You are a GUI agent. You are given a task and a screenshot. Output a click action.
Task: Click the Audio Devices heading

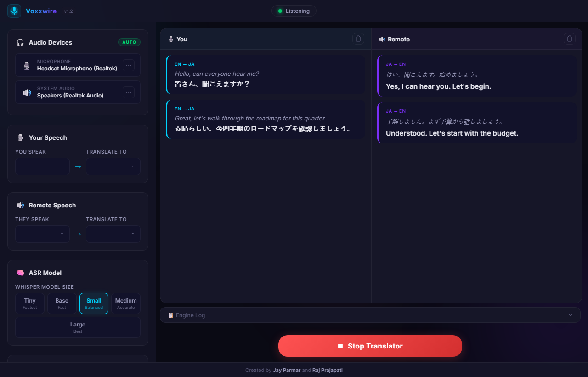point(51,42)
